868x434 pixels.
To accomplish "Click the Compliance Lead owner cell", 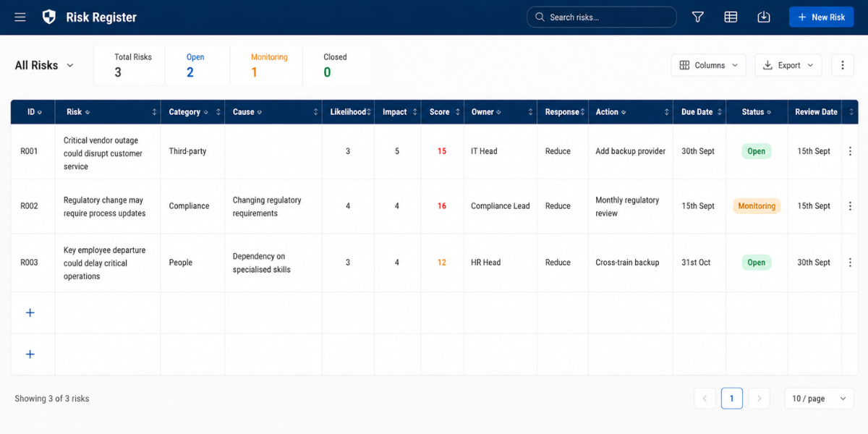I will click(501, 206).
